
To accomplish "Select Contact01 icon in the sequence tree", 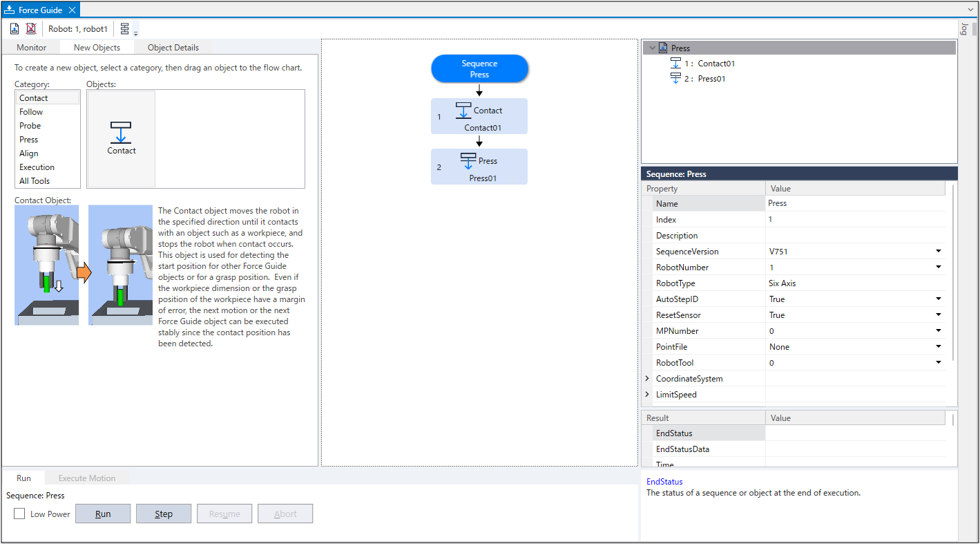I will tap(676, 64).
